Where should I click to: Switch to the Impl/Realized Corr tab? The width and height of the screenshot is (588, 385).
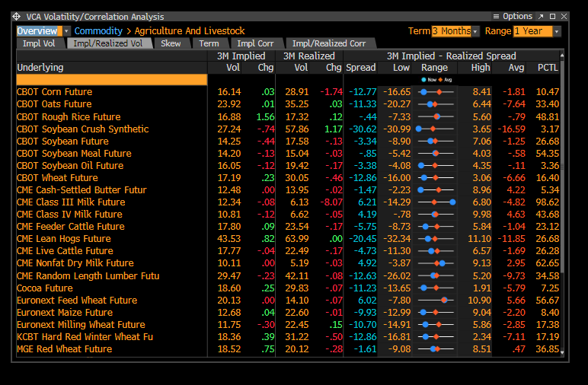pyautogui.click(x=329, y=43)
